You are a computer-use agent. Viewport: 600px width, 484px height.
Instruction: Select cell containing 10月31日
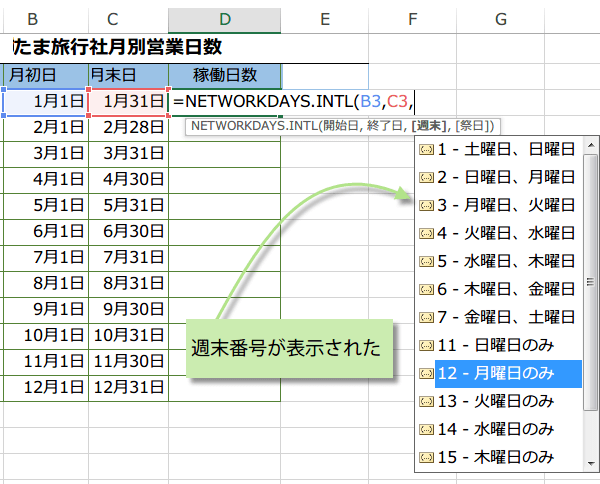pyautogui.click(x=128, y=336)
